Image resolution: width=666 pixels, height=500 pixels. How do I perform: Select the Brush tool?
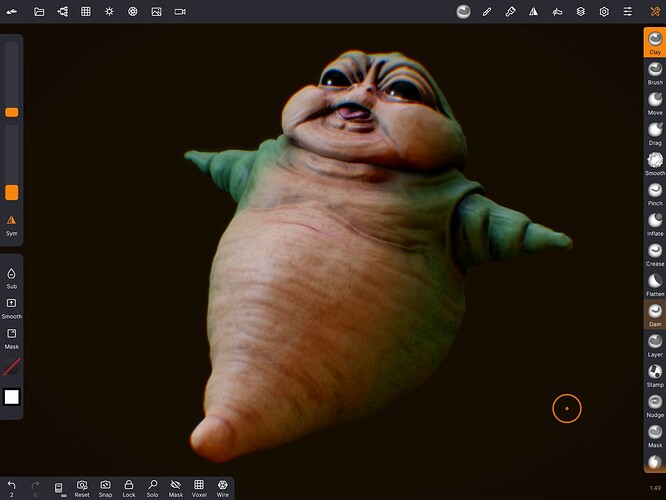coord(655,73)
